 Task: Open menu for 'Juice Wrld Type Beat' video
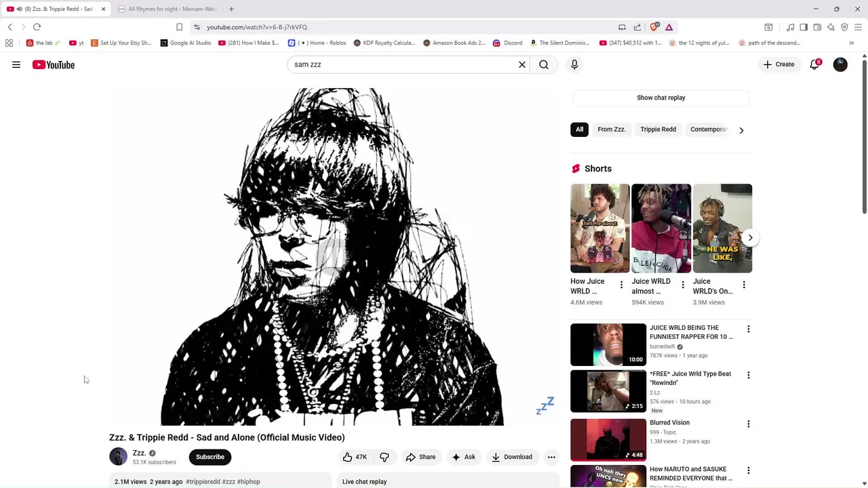tap(749, 375)
